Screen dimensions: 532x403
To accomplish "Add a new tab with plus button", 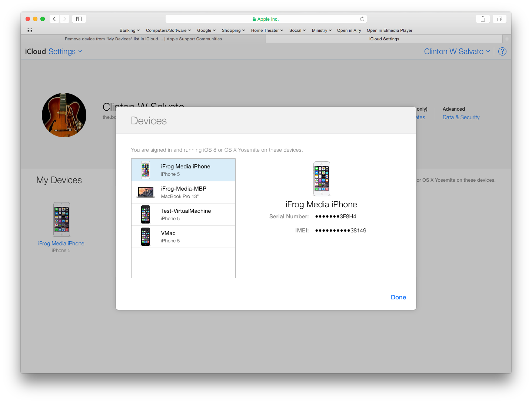I will (507, 39).
